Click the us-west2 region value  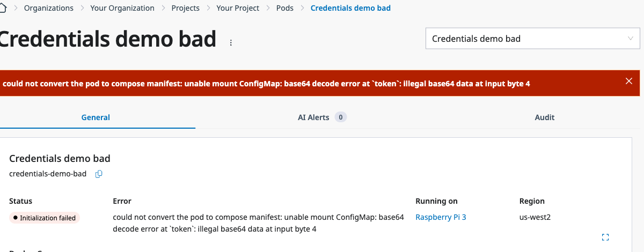point(535,218)
